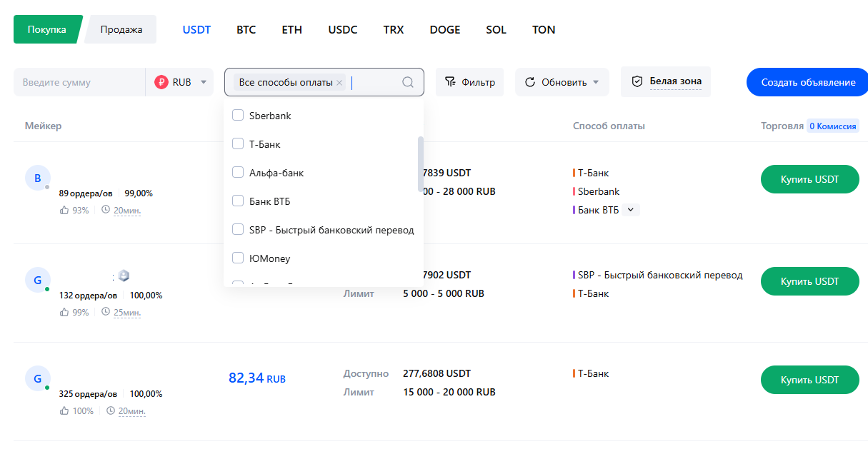Screen dimensions: 868x459
Task: Select the Альфа-банк checkbox
Action: point(239,173)
